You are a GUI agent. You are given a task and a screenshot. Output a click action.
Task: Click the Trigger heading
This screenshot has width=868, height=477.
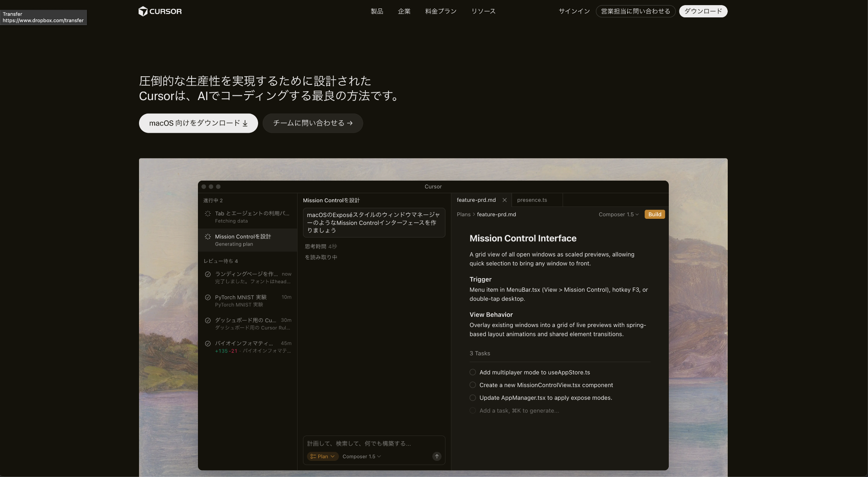tap(480, 279)
